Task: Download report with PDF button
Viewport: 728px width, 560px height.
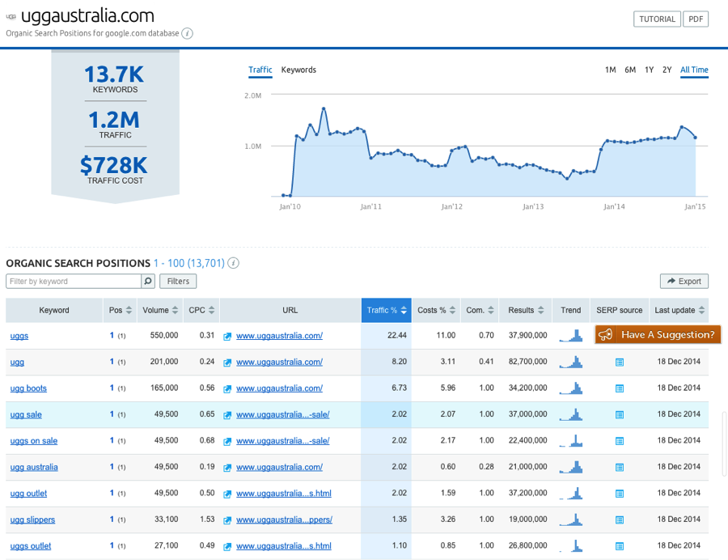Action: coord(696,19)
